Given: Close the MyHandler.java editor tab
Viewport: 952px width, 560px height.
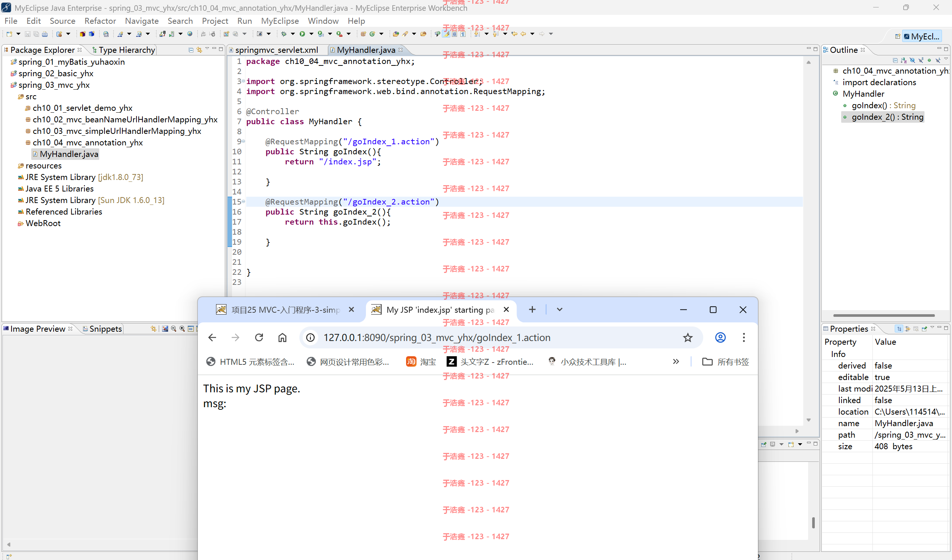Looking at the screenshot, I should tap(401, 49).
